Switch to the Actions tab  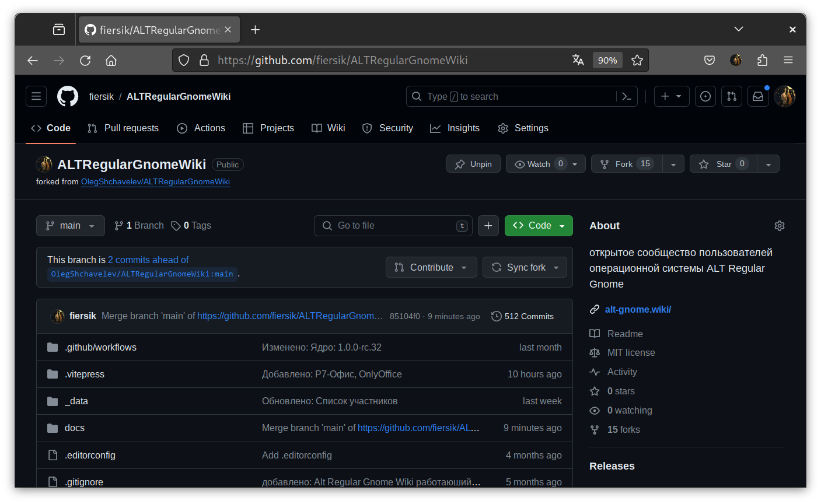pyautogui.click(x=201, y=128)
